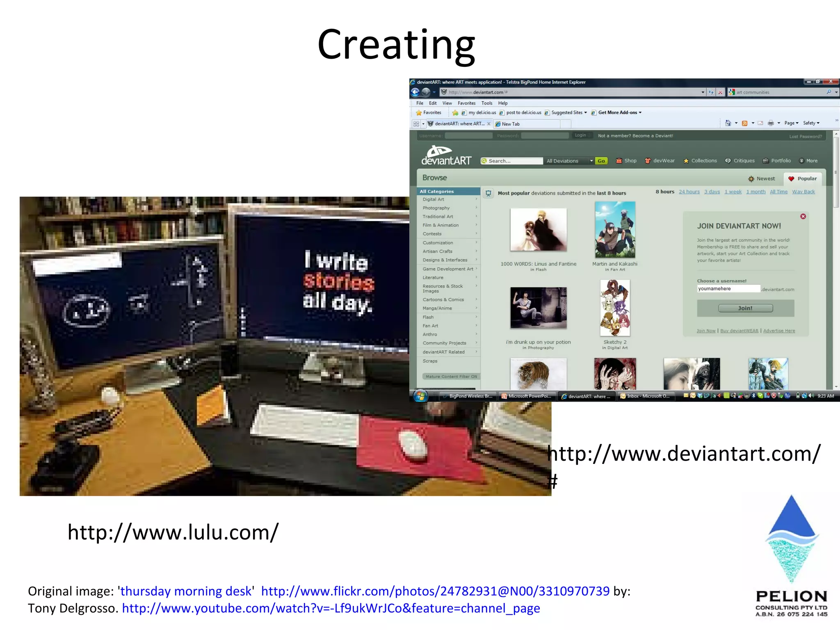The image size is (840, 630).
Task: Open the Edit menu
Action: point(433,103)
